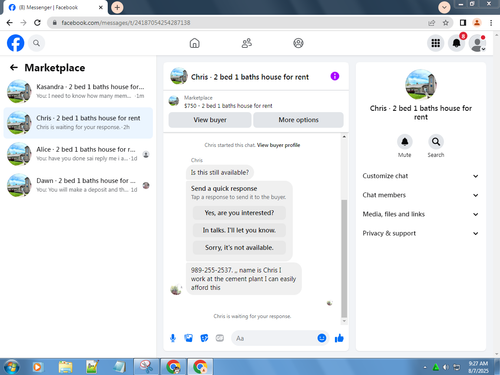Open account profile menu avatar
This screenshot has height=375, width=500.
click(477, 43)
